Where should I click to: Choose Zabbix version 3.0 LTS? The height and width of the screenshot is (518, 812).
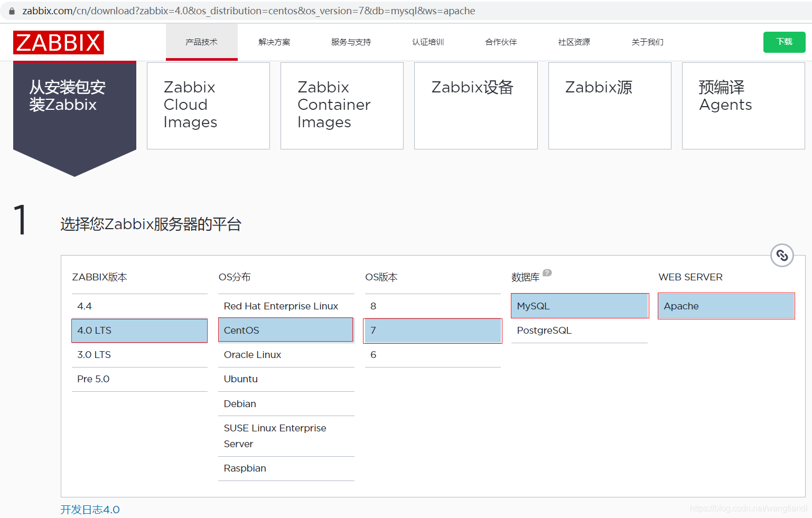click(139, 355)
